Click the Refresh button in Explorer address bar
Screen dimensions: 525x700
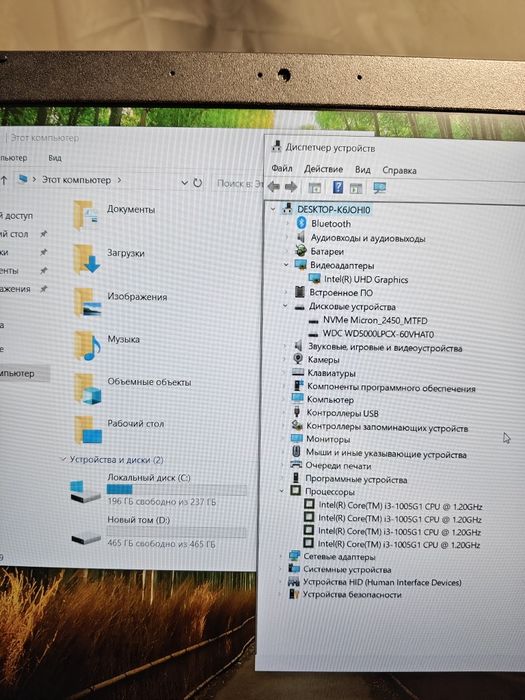197,183
